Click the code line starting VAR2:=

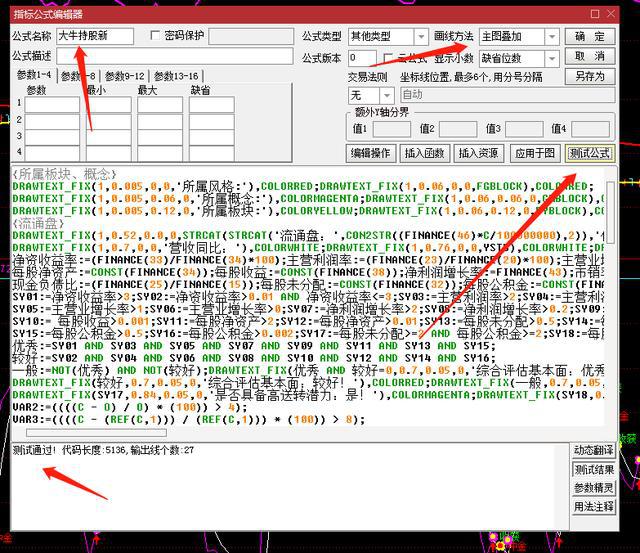click(x=130, y=407)
